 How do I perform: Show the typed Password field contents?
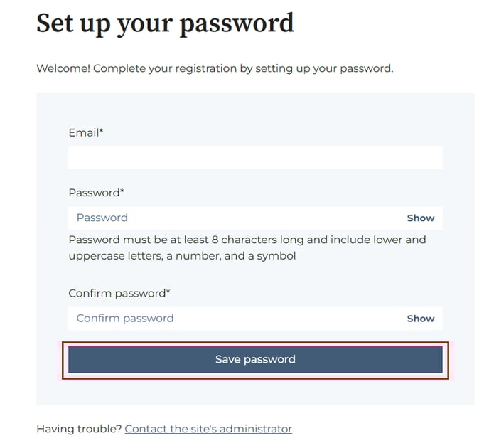[x=420, y=218]
